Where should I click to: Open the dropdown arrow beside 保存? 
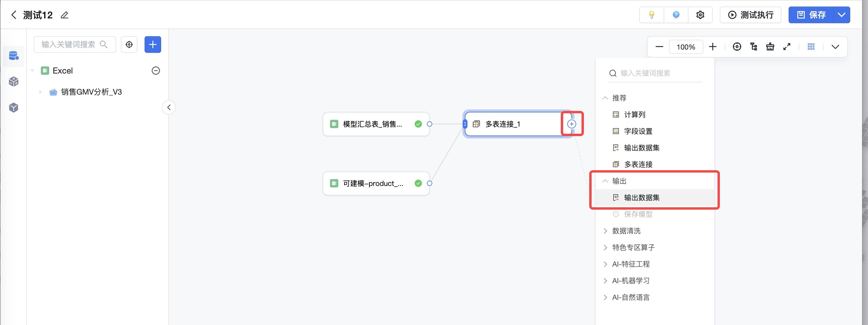pos(841,15)
